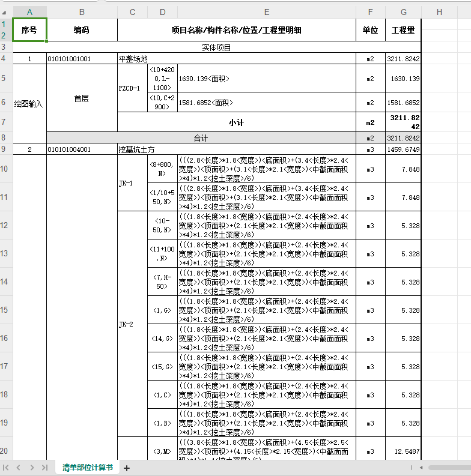This screenshot has width=471, height=476.
Task: Add a new sheet with plus button
Action: 127,468
